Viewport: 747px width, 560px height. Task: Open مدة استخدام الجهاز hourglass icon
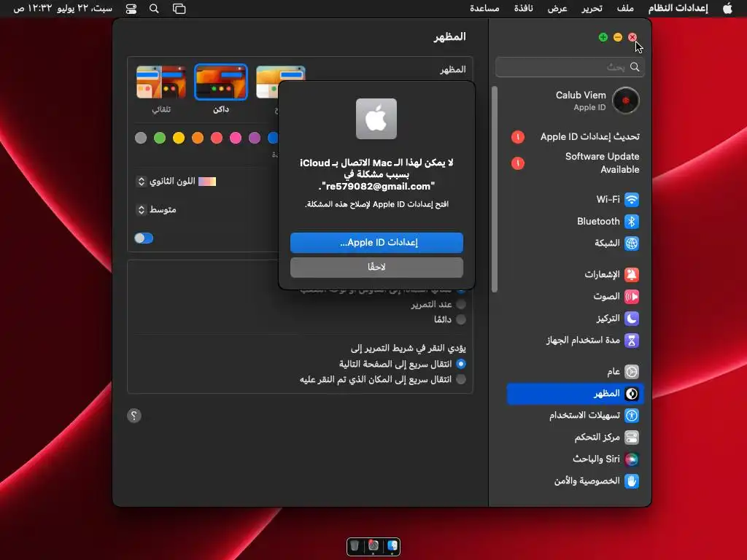coord(631,341)
